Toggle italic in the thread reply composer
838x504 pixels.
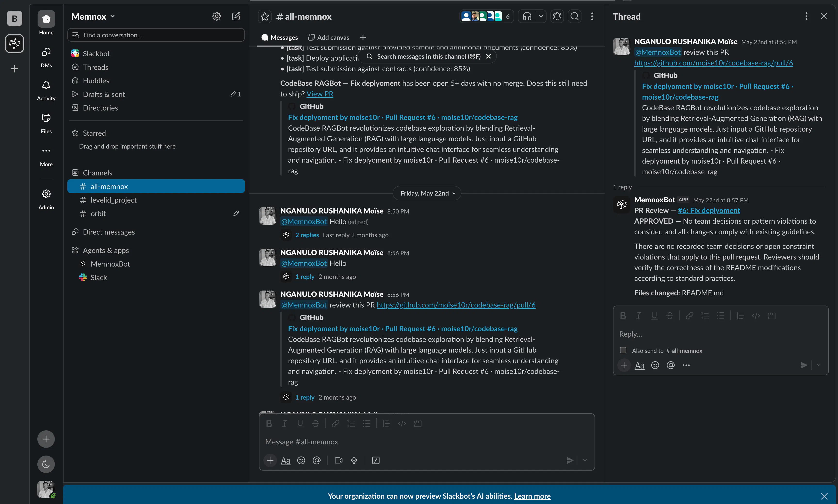point(638,316)
